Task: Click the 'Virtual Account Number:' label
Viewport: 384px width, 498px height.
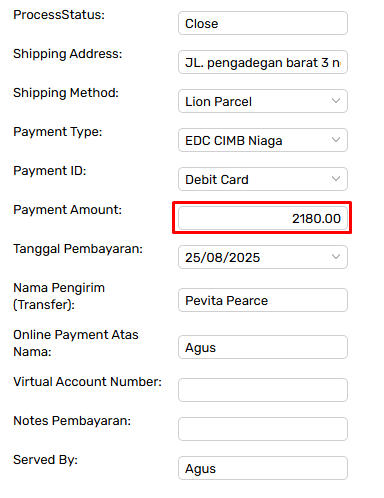Action: coord(87,382)
